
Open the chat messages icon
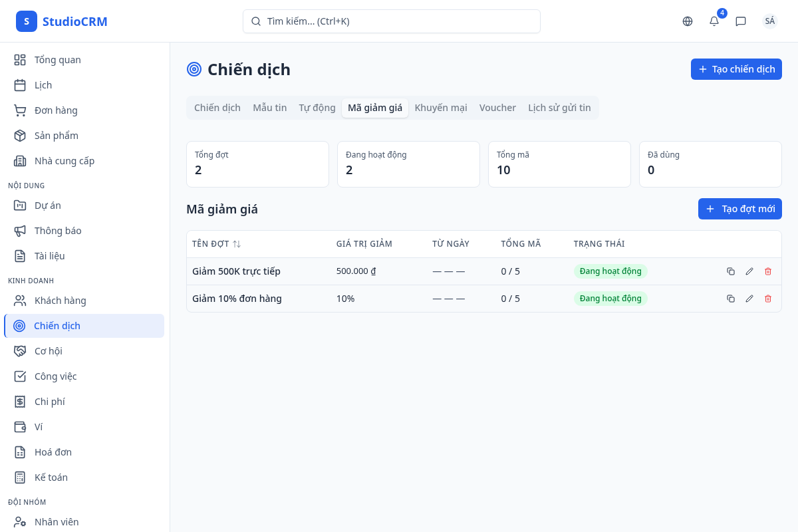coord(741,21)
